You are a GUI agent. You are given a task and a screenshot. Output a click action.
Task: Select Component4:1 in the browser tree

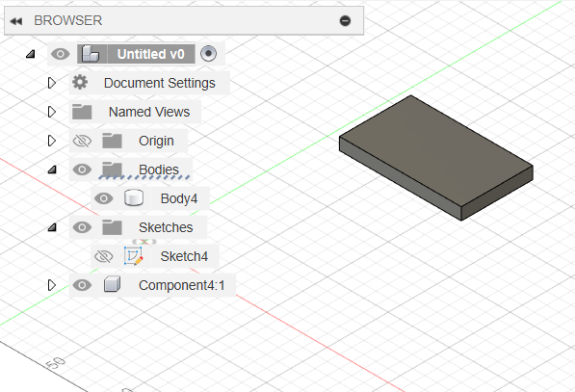[x=182, y=285]
